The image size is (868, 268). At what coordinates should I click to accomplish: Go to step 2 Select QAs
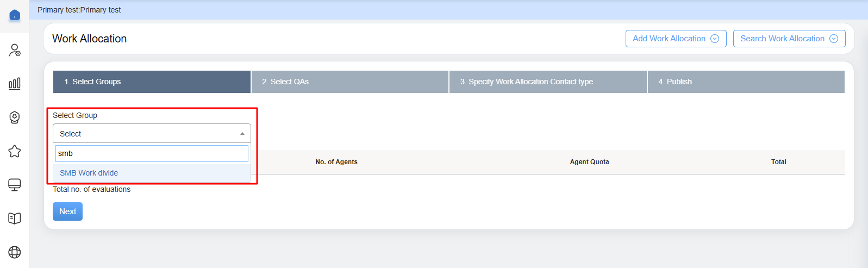pyautogui.click(x=349, y=82)
